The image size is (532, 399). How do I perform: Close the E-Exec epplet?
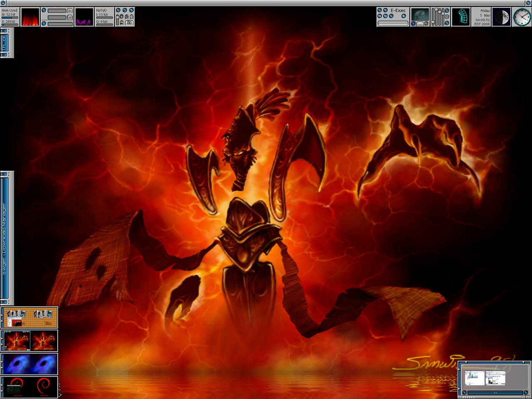(x=379, y=10)
